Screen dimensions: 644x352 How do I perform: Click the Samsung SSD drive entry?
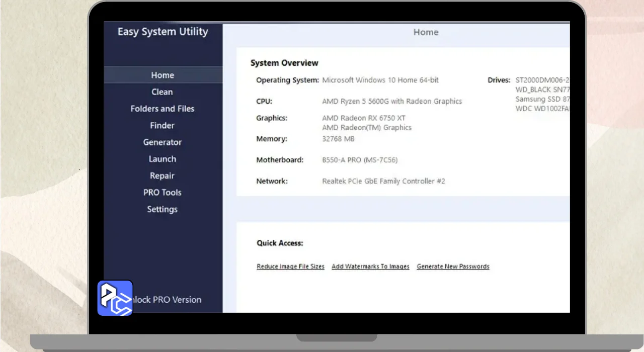pos(542,99)
